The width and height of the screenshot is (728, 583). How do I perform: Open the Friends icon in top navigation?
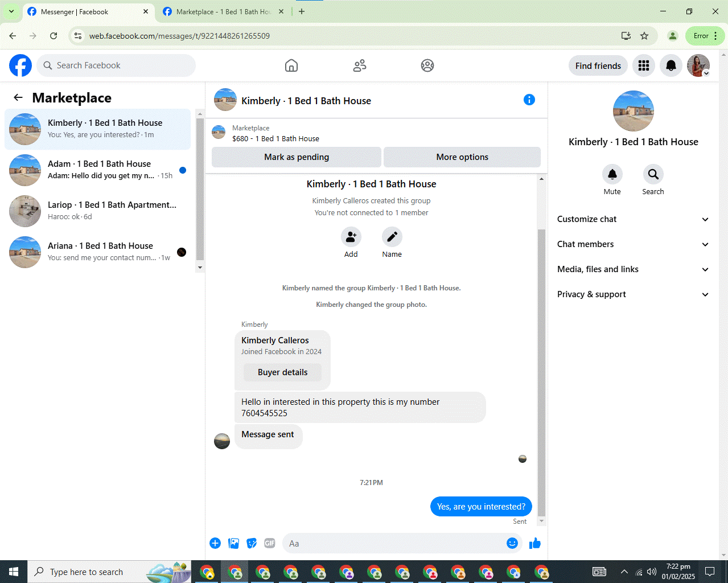tap(360, 65)
